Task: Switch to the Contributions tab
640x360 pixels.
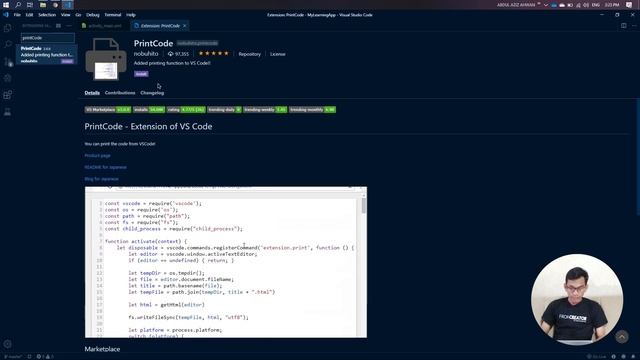Action: pyautogui.click(x=120, y=93)
